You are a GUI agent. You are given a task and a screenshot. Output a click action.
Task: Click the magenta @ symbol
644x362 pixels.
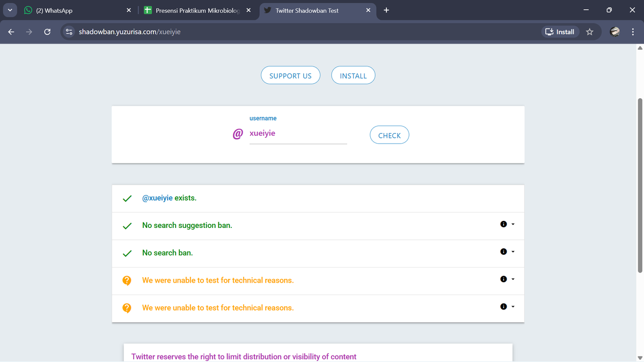point(238,134)
